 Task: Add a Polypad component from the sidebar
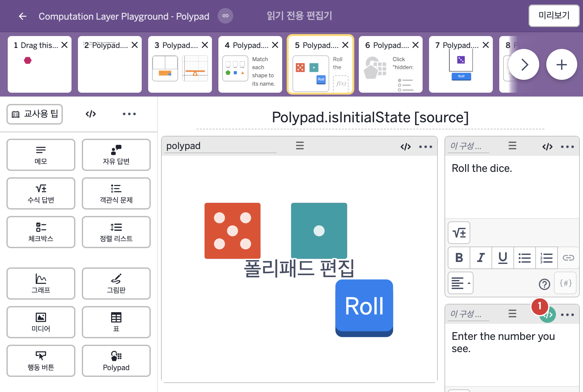[x=116, y=361]
